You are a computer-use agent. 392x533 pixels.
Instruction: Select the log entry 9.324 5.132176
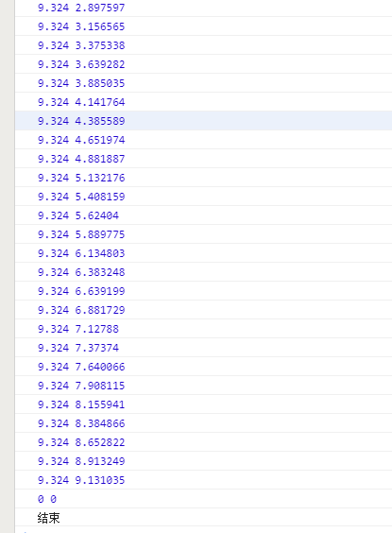[203, 178]
